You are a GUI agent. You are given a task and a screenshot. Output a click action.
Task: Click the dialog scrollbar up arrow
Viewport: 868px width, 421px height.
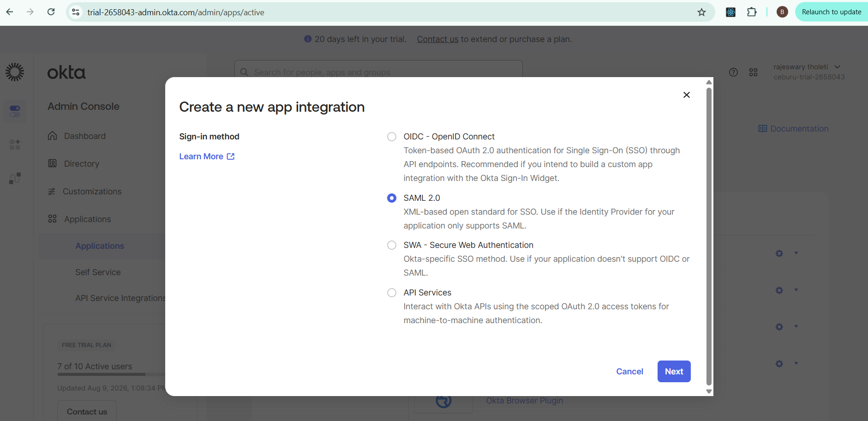coord(709,82)
